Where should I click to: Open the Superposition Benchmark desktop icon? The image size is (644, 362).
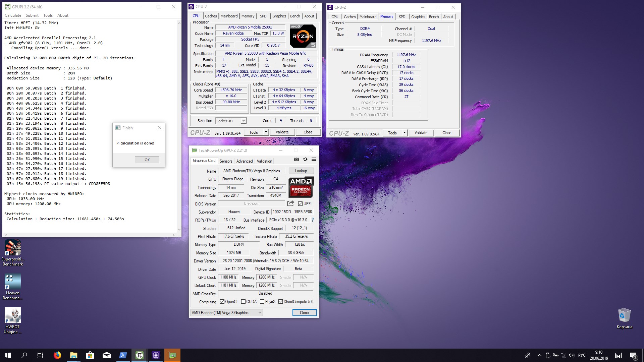click(13, 253)
